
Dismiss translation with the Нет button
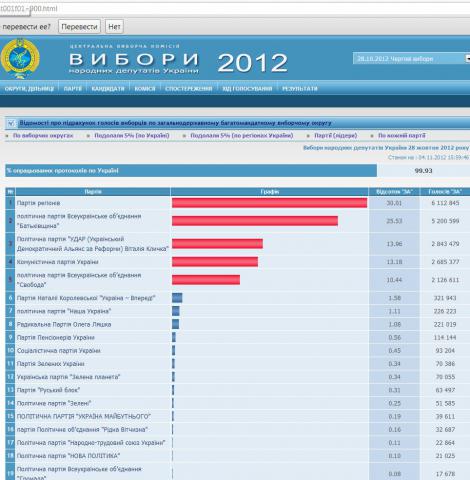point(114,27)
